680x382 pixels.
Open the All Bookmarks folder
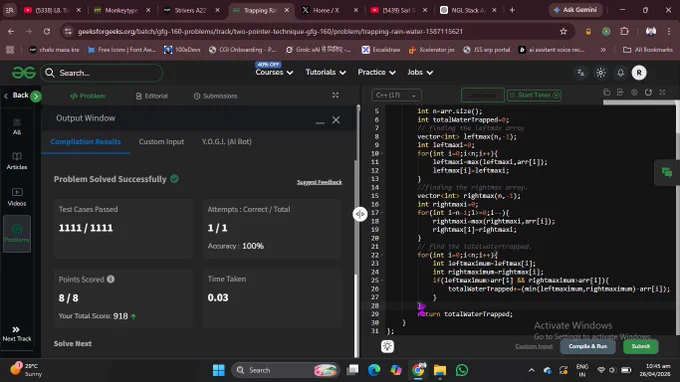[x=648, y=50]
